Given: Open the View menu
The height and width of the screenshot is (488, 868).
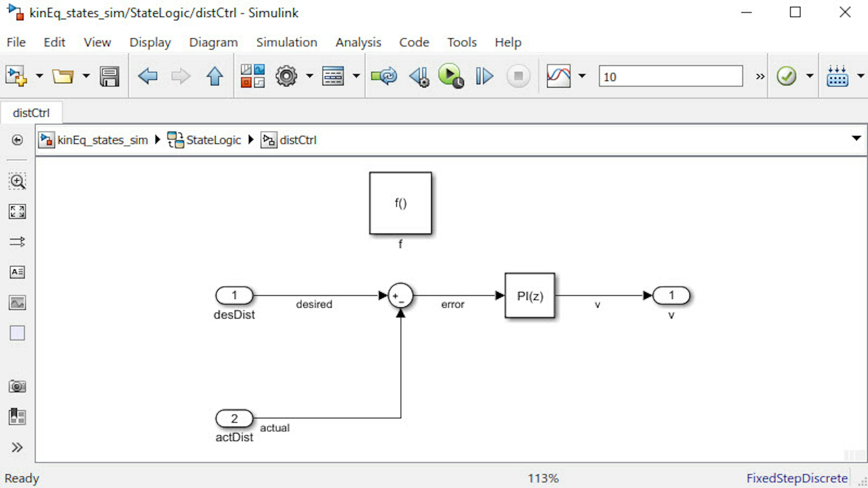Looking at the screenshot, I should pos(97,42).
